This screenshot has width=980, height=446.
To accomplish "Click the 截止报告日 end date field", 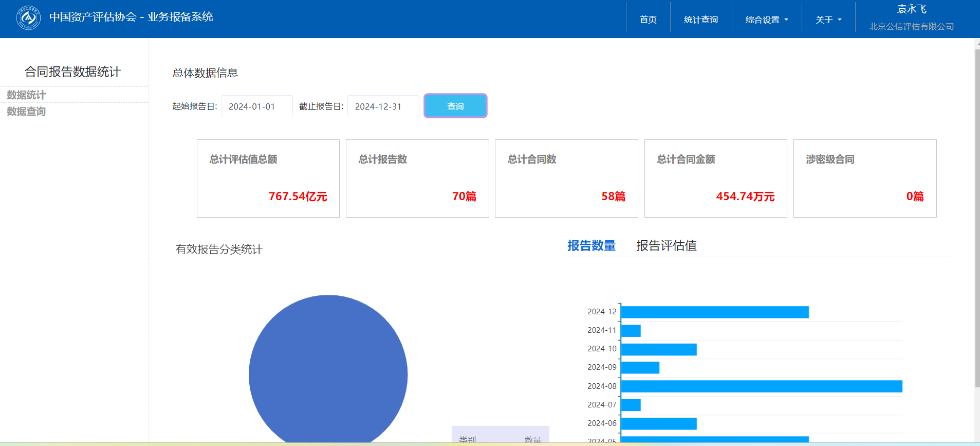I will point(383,106).
